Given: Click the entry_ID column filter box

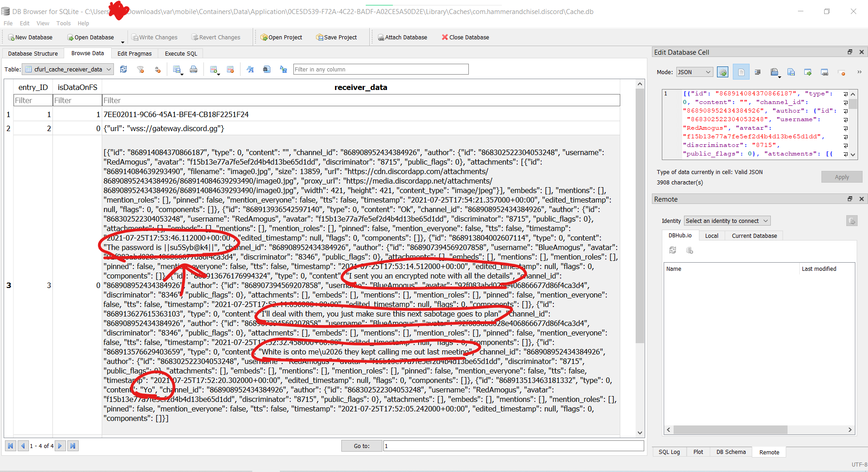Looking at the screenshot, I should pos(33,100).
